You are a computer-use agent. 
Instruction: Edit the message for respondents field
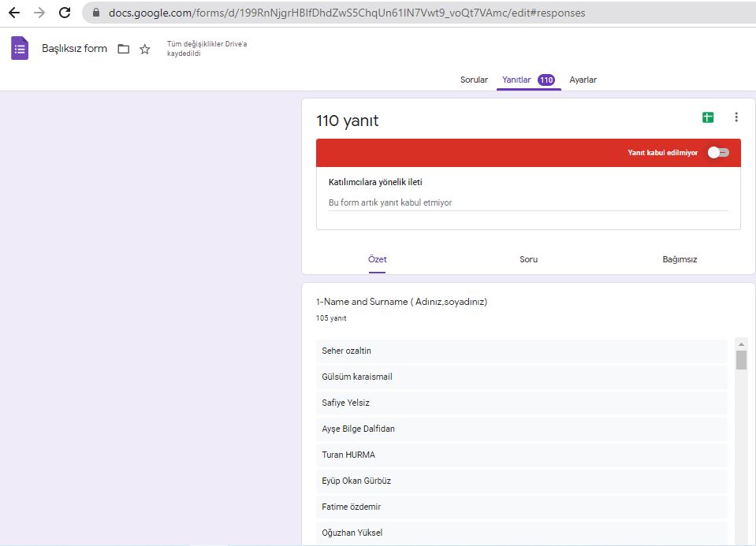[528, 202]
